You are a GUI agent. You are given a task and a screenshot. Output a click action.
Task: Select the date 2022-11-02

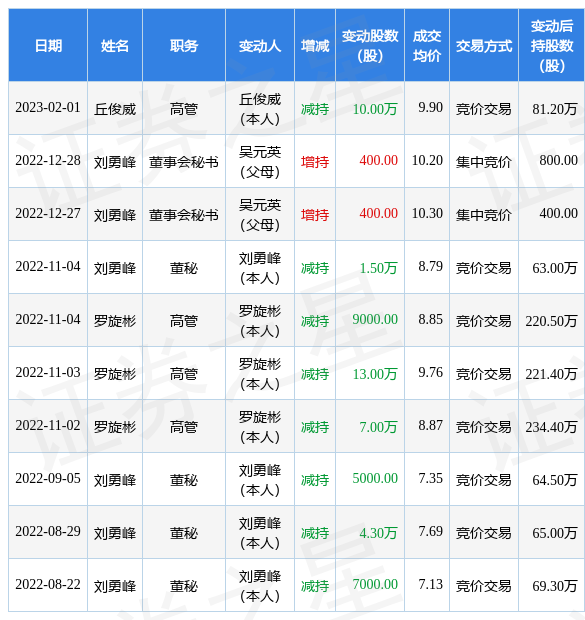[x=48, y=425]
